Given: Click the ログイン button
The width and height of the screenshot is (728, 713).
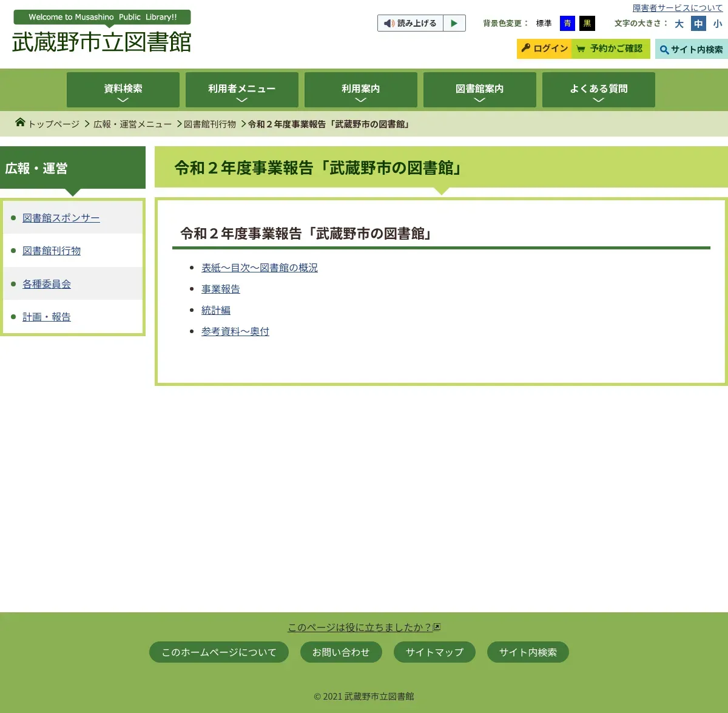Looking at the screenshot, I should (x=544, y=49).
